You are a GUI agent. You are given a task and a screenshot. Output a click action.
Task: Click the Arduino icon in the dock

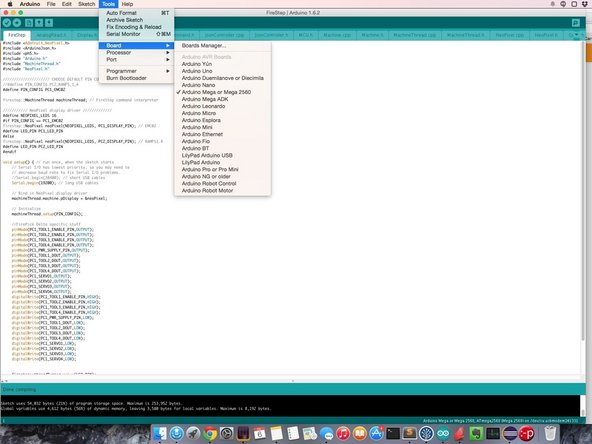coord(443,433)
